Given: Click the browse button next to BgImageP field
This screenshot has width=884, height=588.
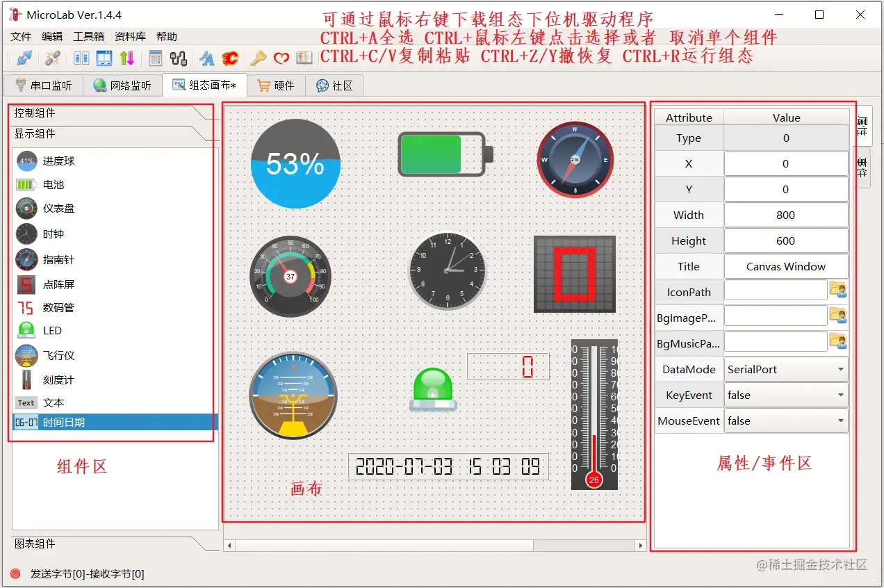Looking at the screenshot, I should (x=837, y=316).
